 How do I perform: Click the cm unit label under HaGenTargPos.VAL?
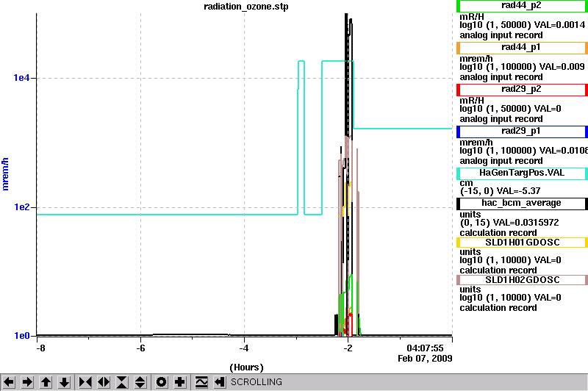pos(466,183)
